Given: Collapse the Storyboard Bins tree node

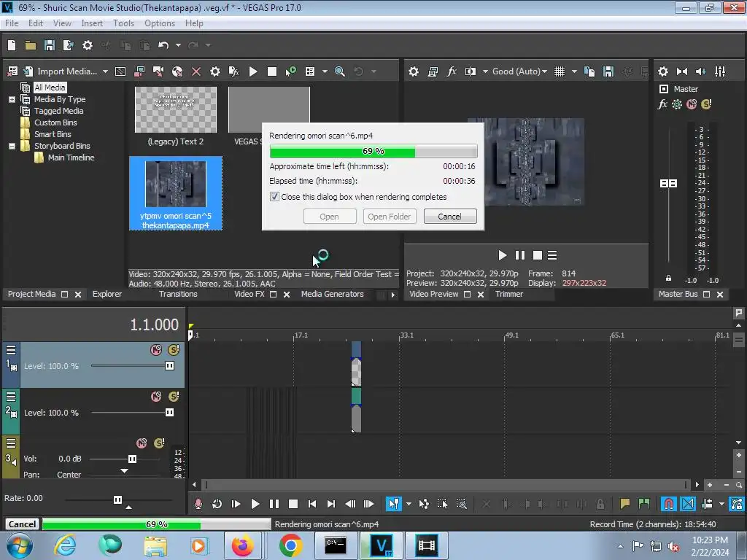Looking at the screenshot, I should [x=12, y=146].
